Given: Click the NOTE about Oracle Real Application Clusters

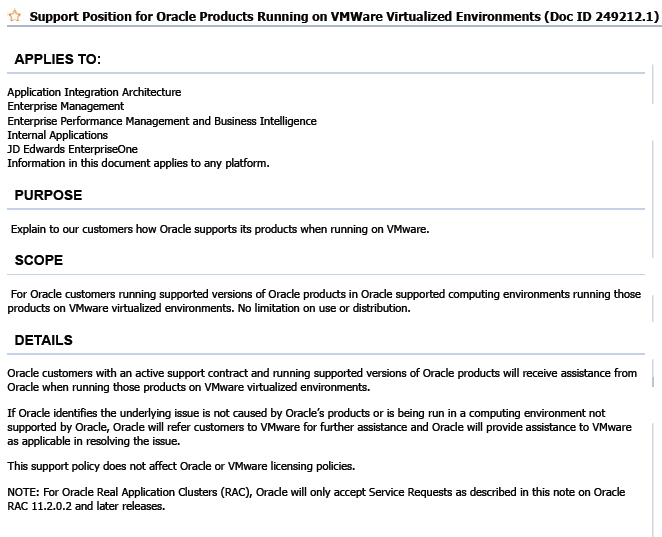Looking at the screenshot, I should [x=316, y=499].
